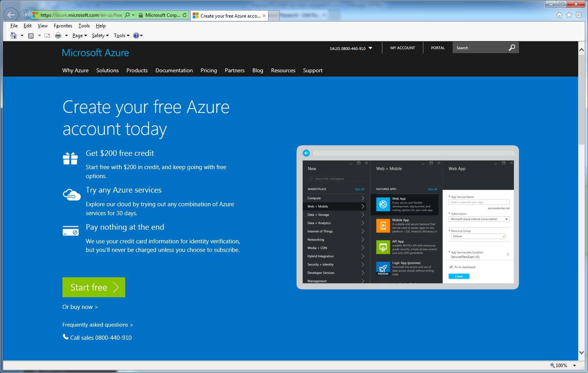
Task: Click the blue Help question mark icon
Action: click(x=136, y=36)
